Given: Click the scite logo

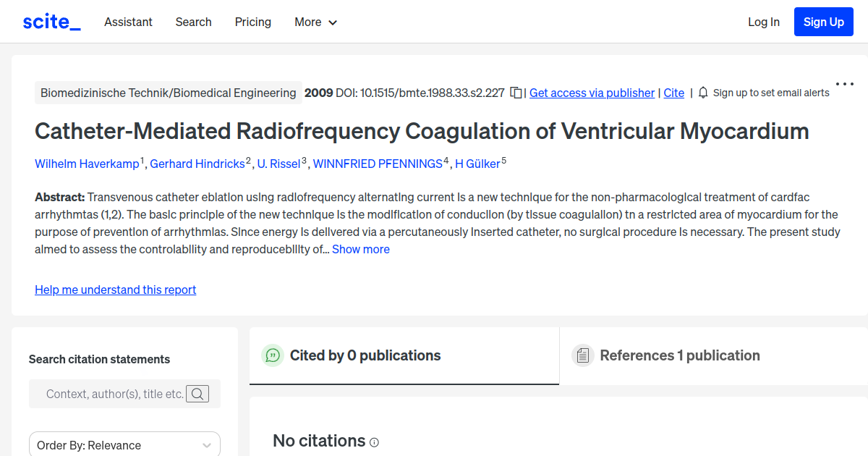Looking at the screenshot, I should (51, 21).
